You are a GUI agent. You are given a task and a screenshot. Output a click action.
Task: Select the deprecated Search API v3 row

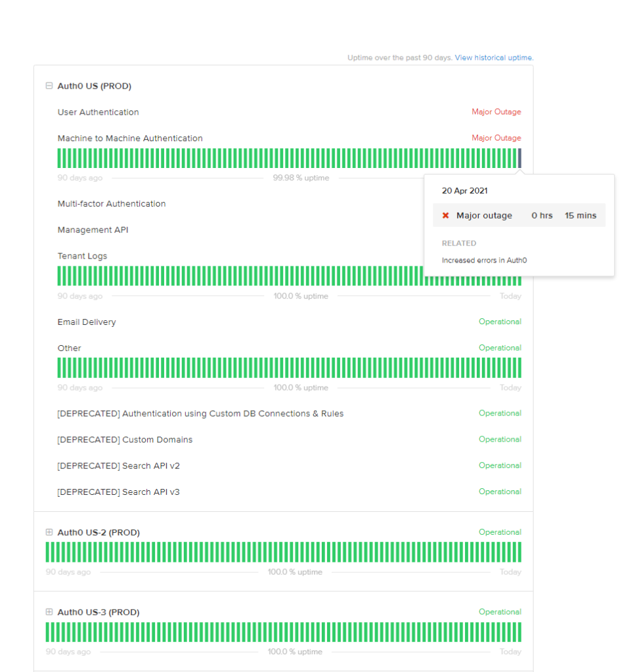coord(118,492)
